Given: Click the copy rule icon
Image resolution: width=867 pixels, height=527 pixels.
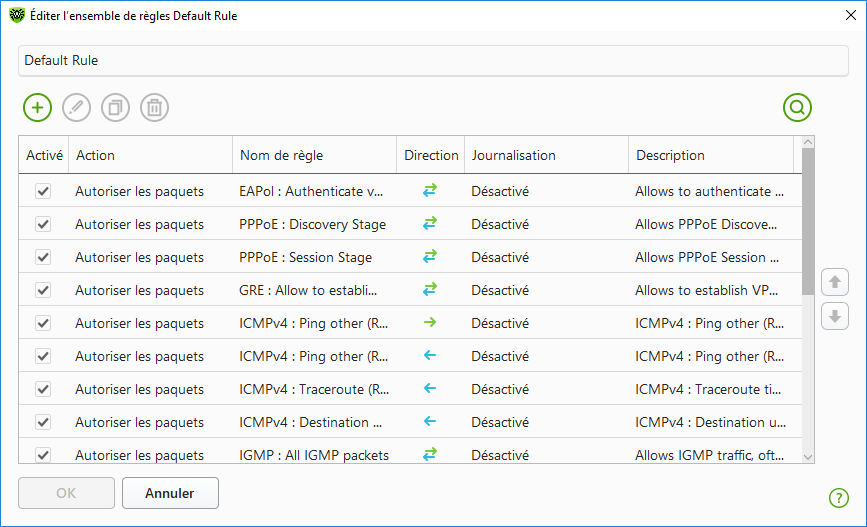Looking at the screenshot, I should click(x=115, y=107).
